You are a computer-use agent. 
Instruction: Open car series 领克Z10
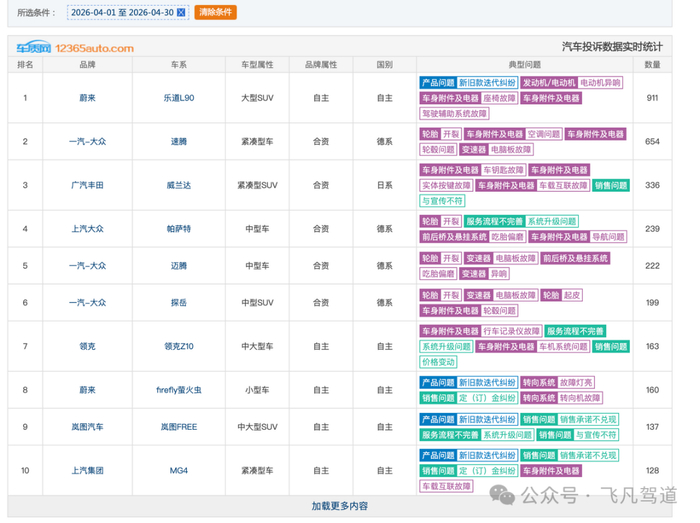[179, 346]
